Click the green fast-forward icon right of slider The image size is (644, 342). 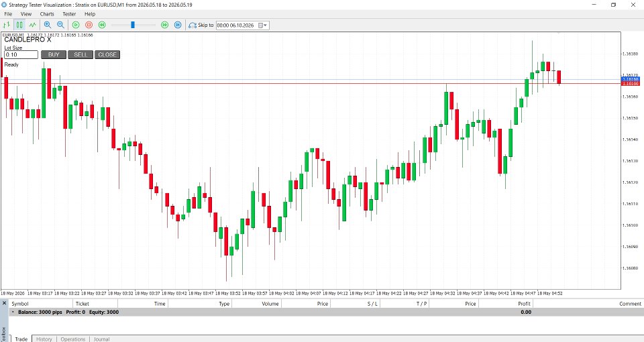[165, 25]
